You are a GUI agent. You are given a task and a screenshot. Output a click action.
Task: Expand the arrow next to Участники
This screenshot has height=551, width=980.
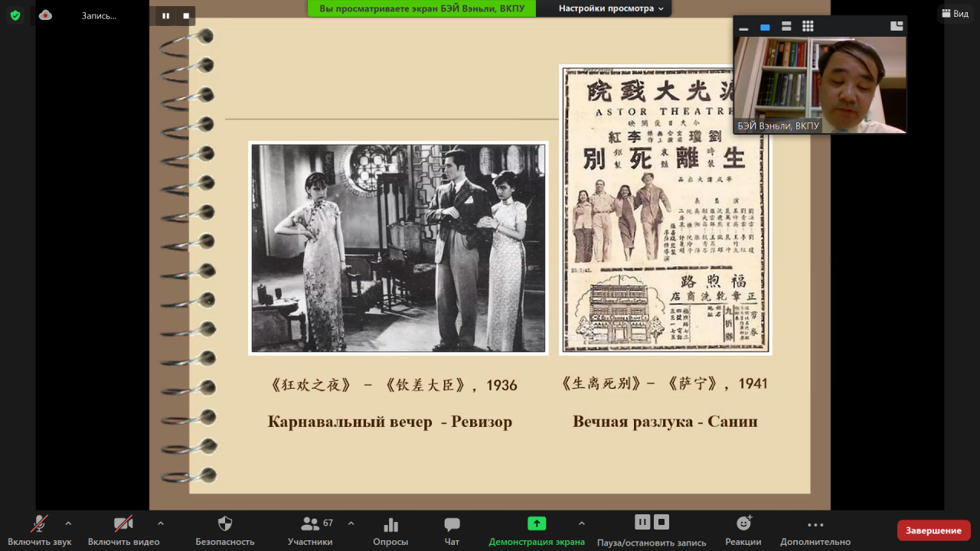[351, 523]
